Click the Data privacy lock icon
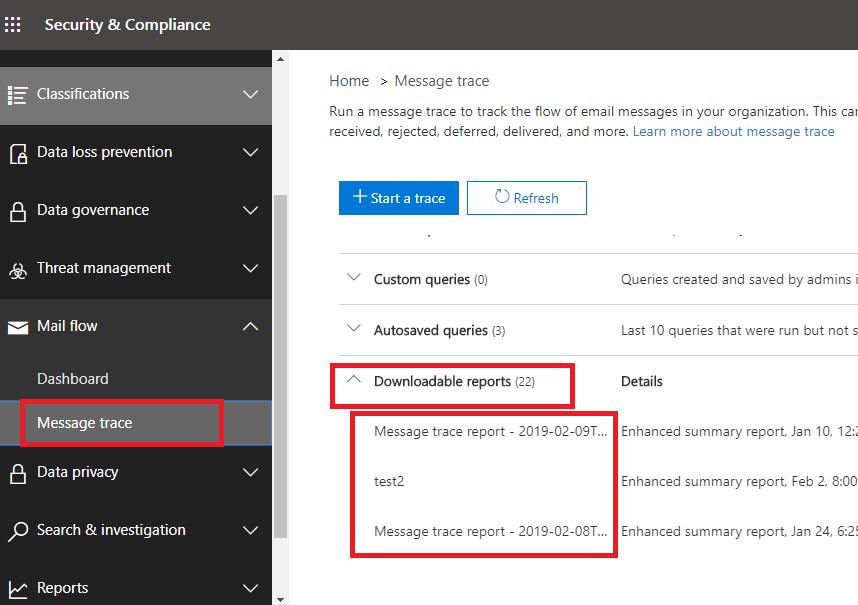The image size is (858, 605). pos(17,473)
